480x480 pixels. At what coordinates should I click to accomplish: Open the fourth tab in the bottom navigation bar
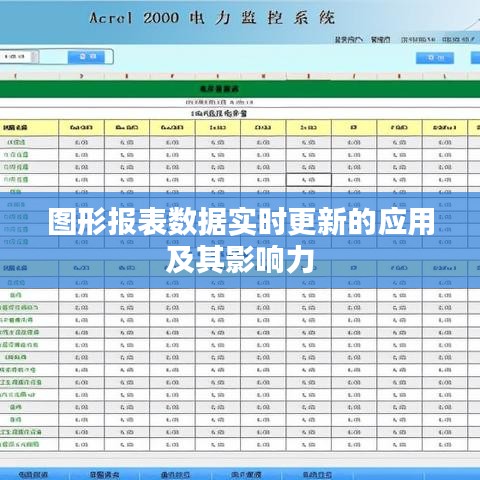[x=246, y=474]
